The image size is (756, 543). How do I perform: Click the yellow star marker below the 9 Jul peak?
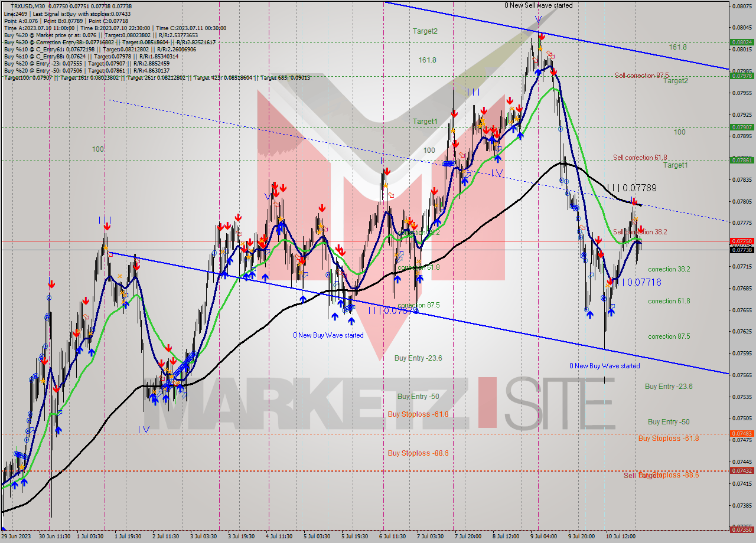click(540, 48)
